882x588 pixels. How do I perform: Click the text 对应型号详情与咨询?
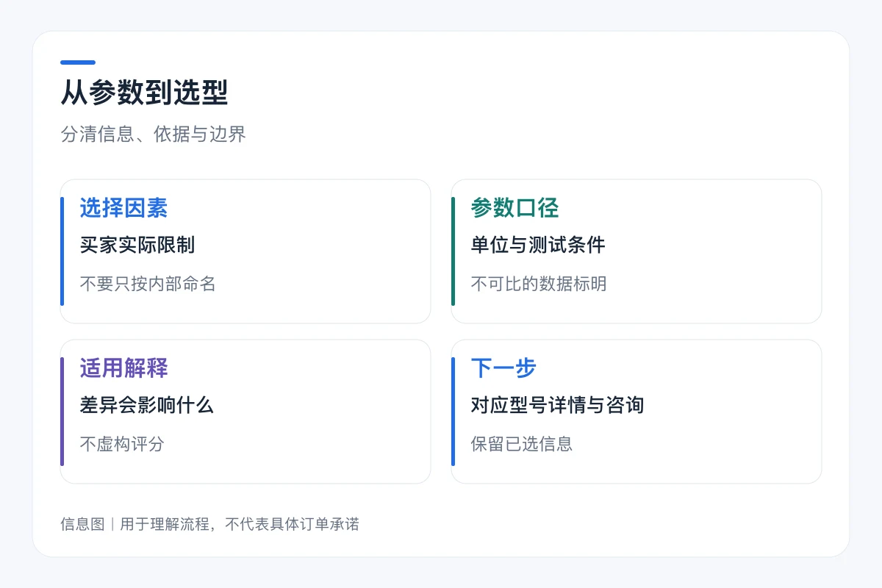click(x=557, y=405)
